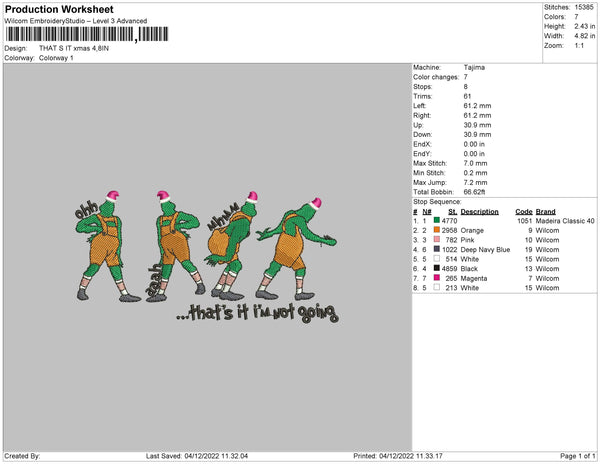Select the 514 White thread swatch
Image resolution: width=600 pixels, height=464 pixels.
[437, 259]
